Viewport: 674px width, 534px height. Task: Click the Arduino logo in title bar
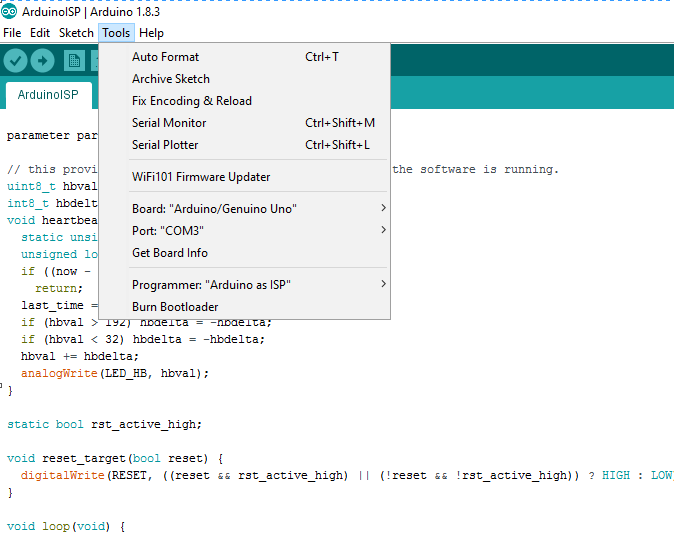pos(9,11)
